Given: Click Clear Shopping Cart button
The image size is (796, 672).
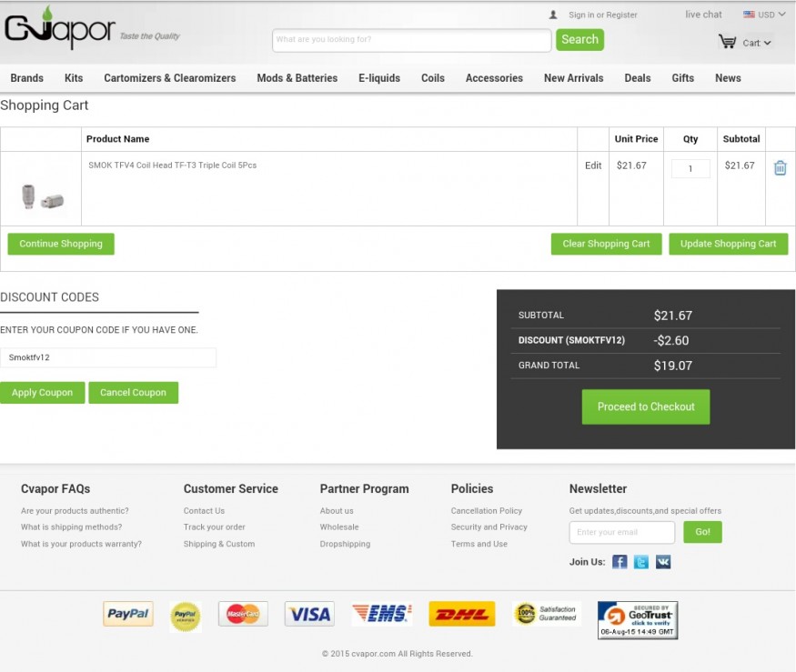Looking at the screenshot, I should (606, 244).
